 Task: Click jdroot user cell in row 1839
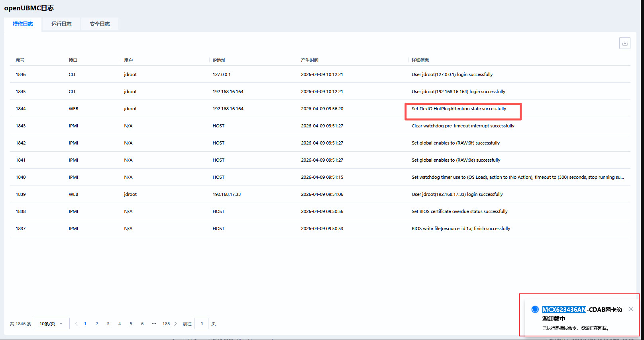pos(130,194)
